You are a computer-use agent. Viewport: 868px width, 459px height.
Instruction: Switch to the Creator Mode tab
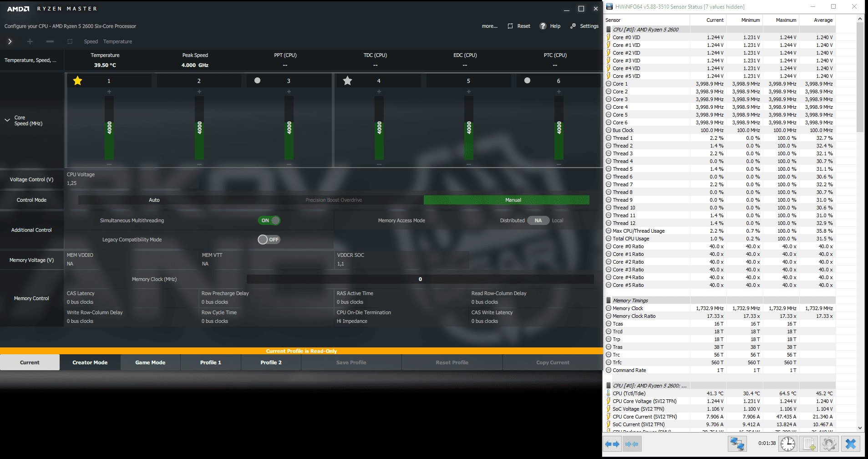[x=90, y=362]
